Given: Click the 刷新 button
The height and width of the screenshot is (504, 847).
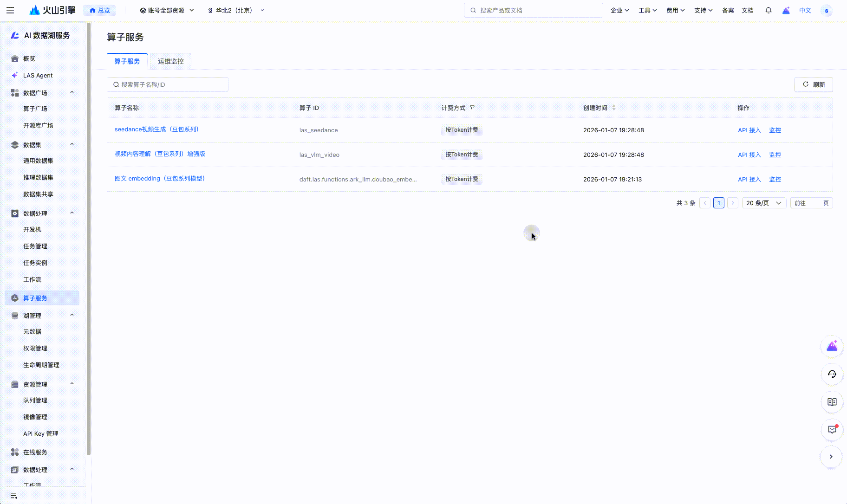Looking at the screenshot, I should pos(814,84).
